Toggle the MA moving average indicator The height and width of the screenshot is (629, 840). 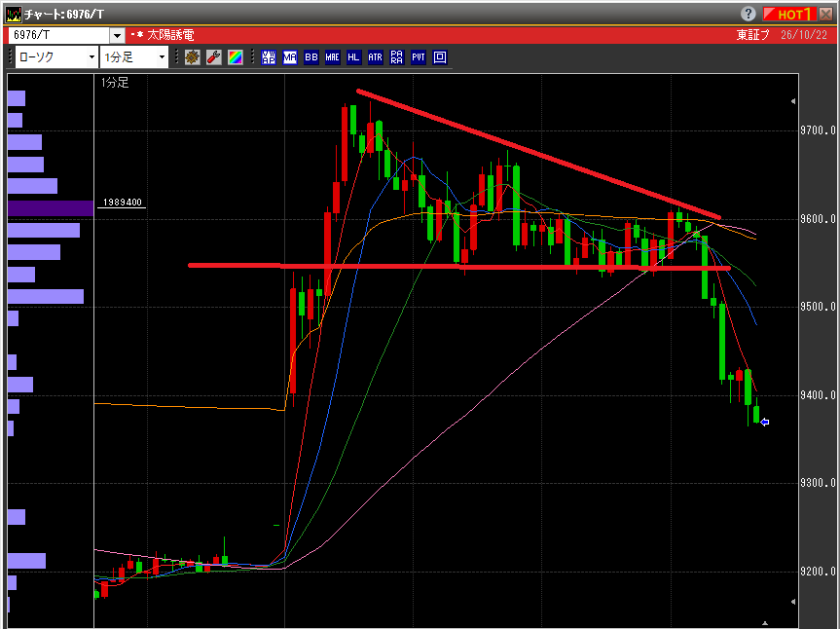290,57
